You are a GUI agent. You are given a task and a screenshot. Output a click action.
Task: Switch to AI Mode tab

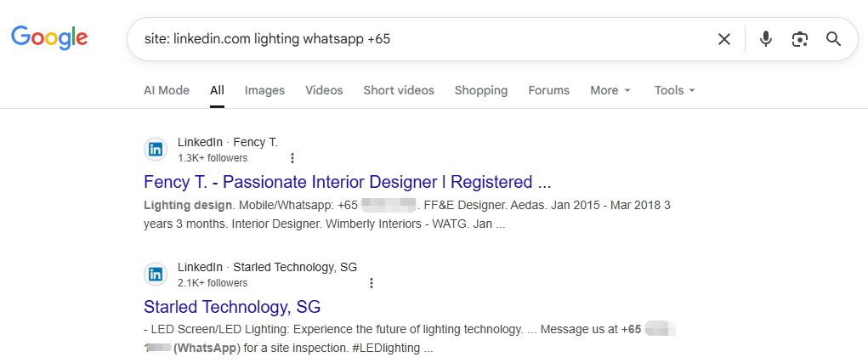point(167,90)
